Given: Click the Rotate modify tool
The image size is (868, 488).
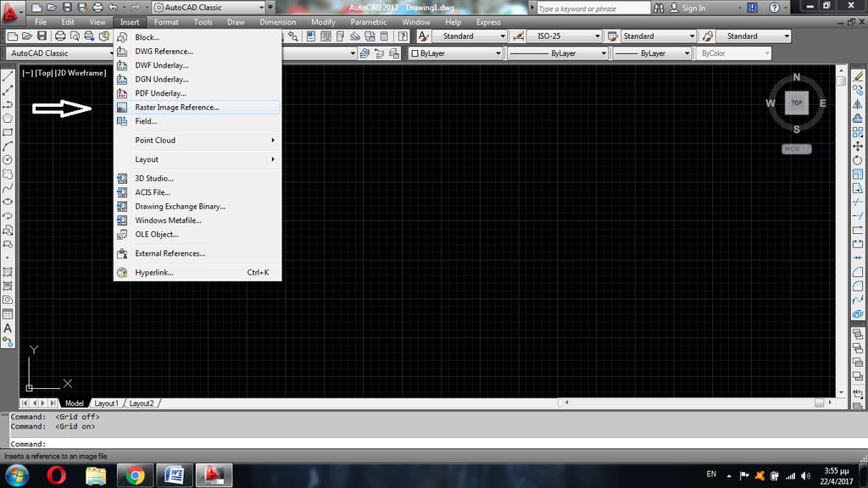Looking at the screenshot, I should [858, 160].
